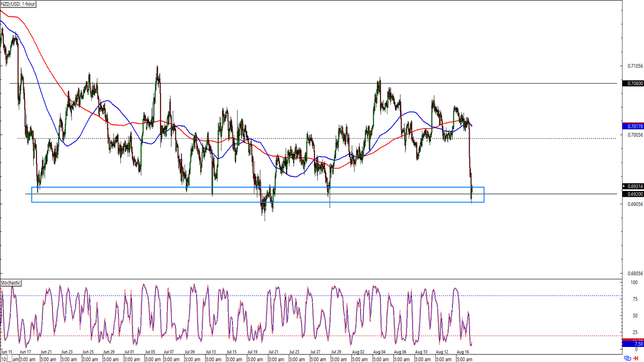The width and height of the screenshot is (644, 362).
Task: Click the 0.70800 resistance price label
Action: click(633, 84)
